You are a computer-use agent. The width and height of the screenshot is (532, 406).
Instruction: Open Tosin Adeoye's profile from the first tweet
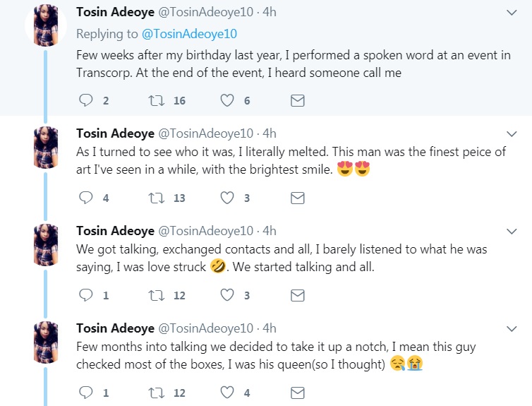(x=114, y=13)
